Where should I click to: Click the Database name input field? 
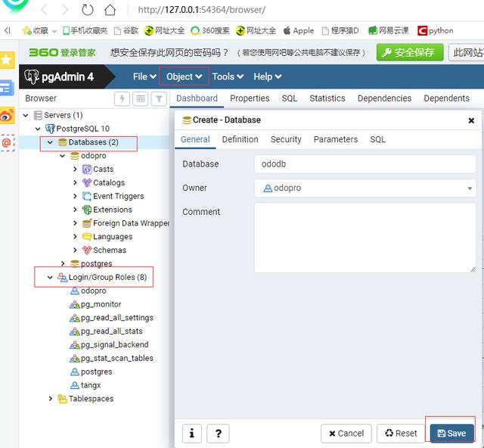(365, 164)
